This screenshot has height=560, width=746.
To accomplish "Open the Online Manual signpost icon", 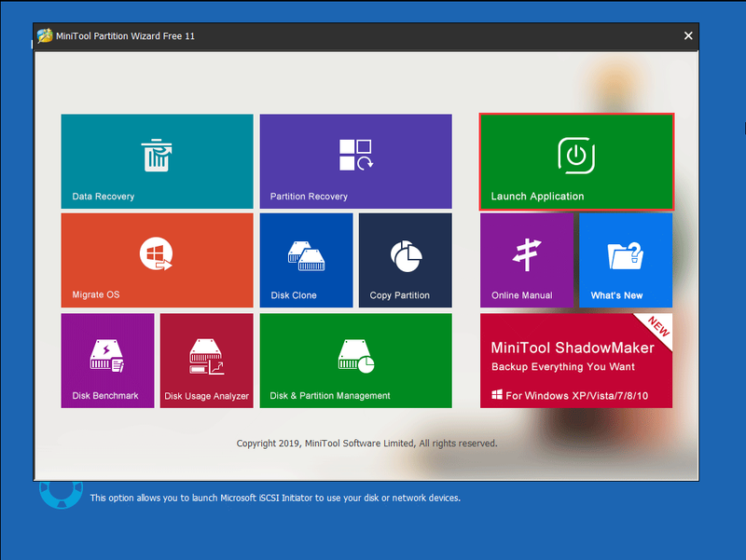I will pos(527,254).
